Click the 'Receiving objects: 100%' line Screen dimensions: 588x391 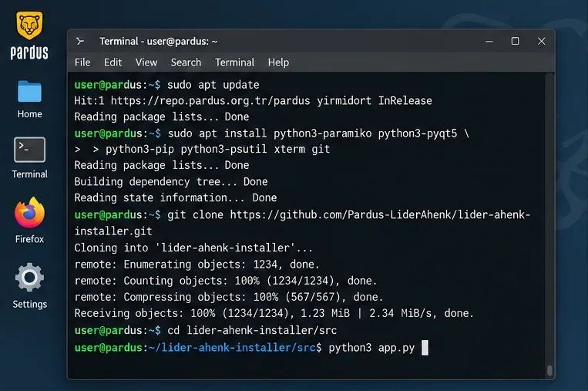(274, 313)
